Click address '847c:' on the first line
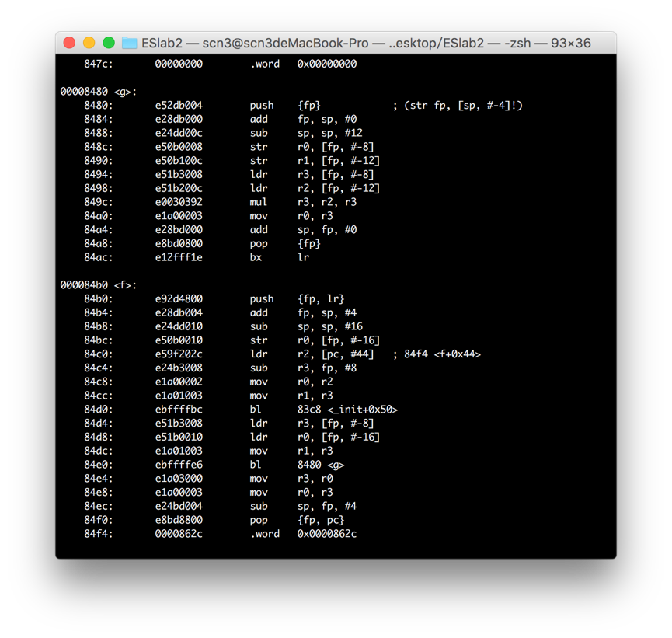The width and height of the screenshot is (672, 638). [x=99, y=64]
